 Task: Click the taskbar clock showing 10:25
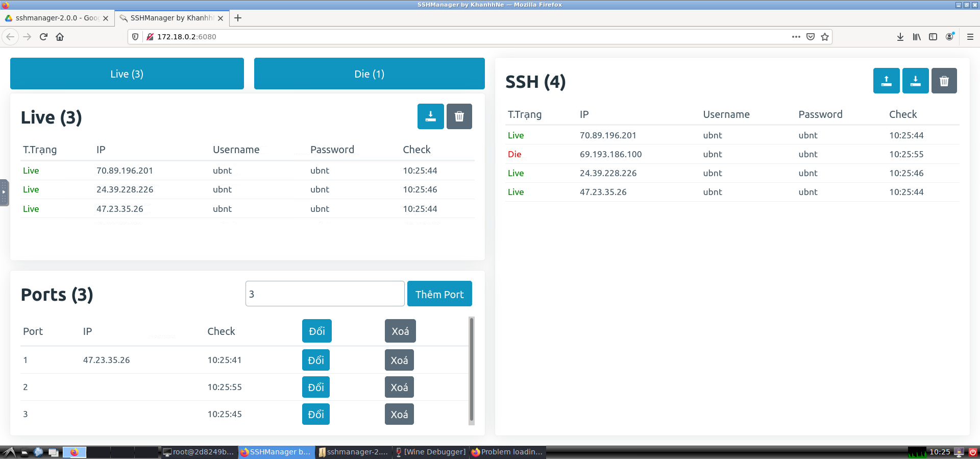tap(940, 452)
